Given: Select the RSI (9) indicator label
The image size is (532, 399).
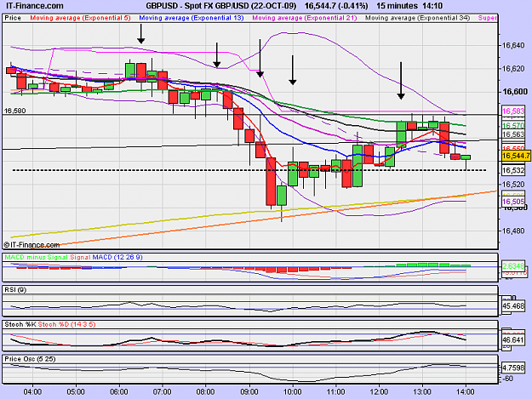Looking at the screenshot, I should 15,290.
